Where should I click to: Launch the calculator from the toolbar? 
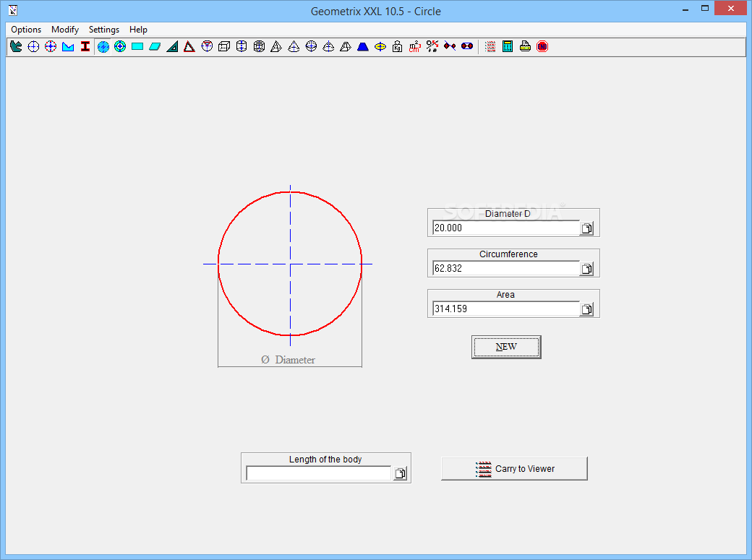[508, 46]
